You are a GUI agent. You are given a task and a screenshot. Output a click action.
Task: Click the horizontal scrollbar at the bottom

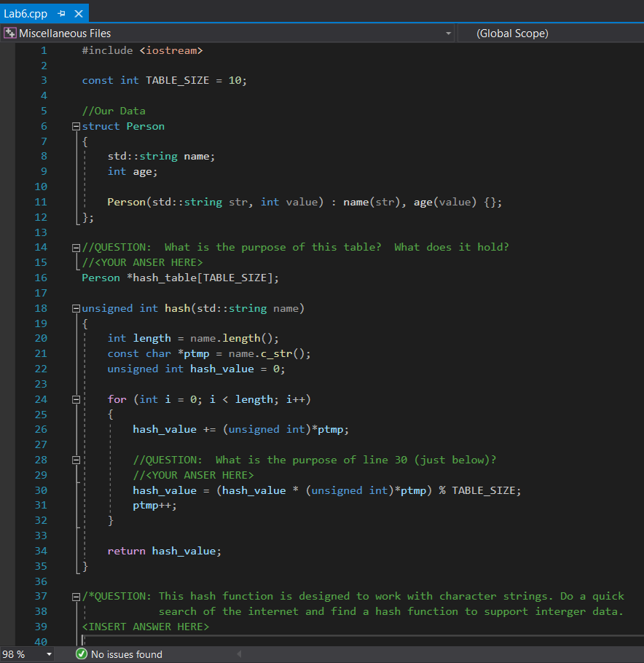tap(437, 654)
